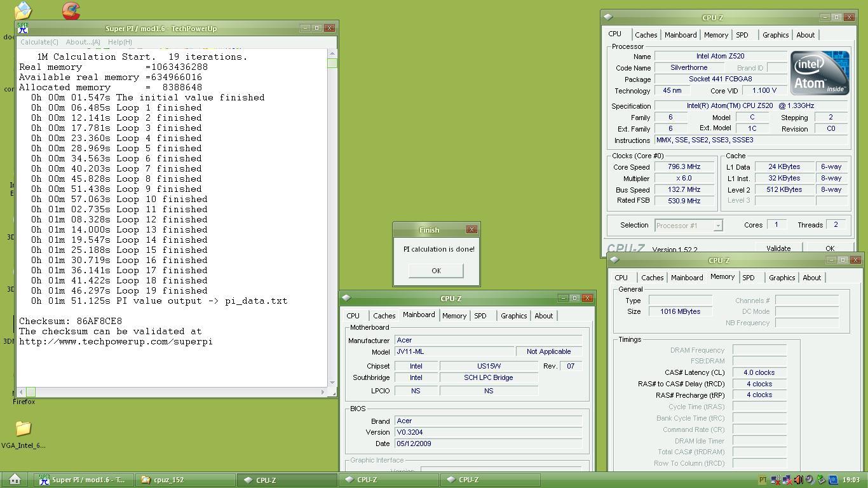Click the Validate button in CPU-Z
Image resolution: width=868 pixels, height=488 pixels.
778,248
